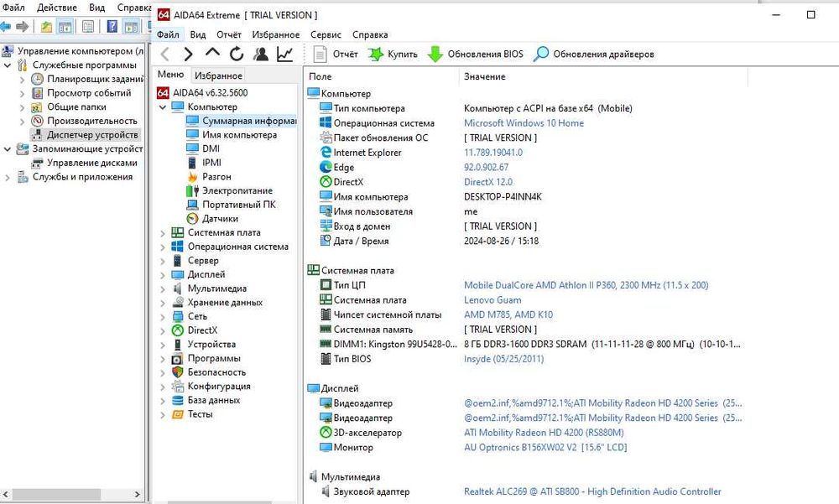Open the AIDA64 Избранное menu
Screen dimensions: 839x504
click(275, 34)
